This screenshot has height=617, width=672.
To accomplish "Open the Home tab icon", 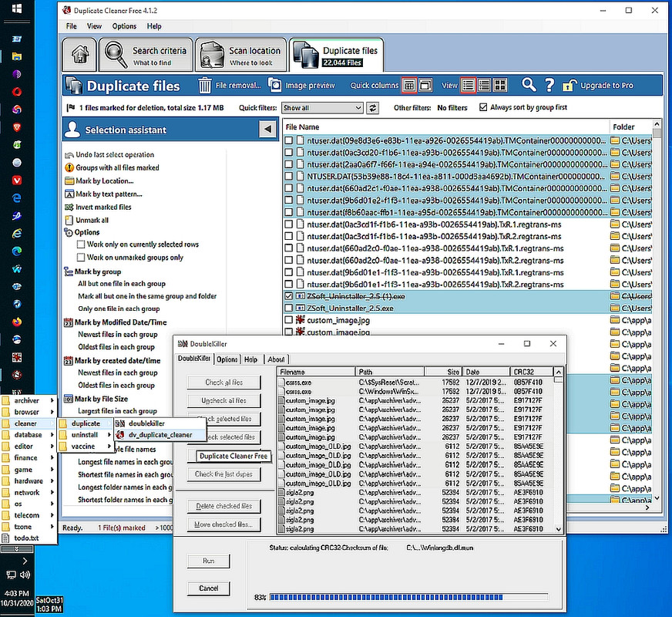I will tap(79, 55).
